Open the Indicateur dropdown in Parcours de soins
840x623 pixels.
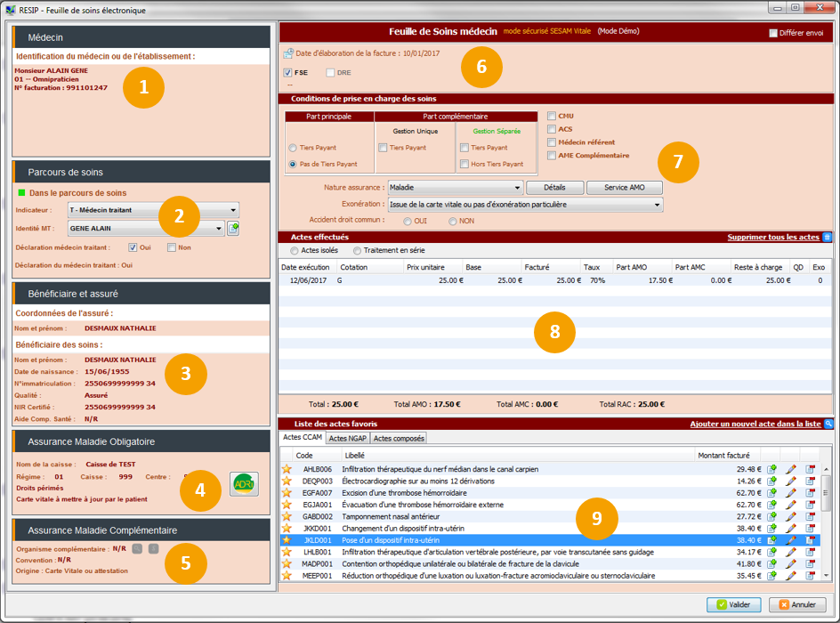tap(154, 211)
